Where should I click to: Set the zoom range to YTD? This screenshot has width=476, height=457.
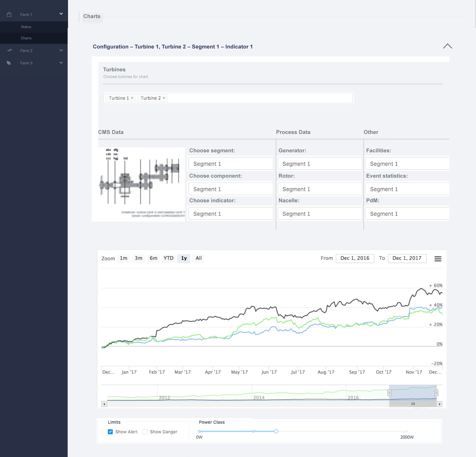pyautogui.click(x=168, y=258)
